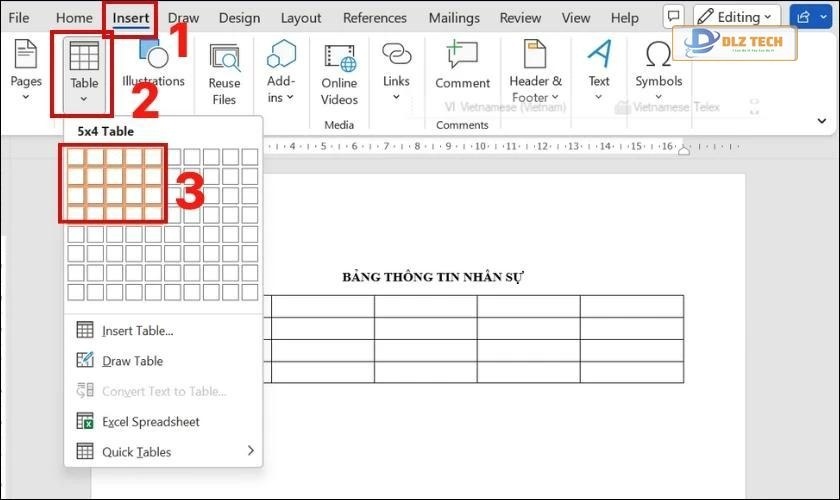Viewport: 840px width, 500px height.
Task: Click the first cell in table grid
Action: pos(76,156)
